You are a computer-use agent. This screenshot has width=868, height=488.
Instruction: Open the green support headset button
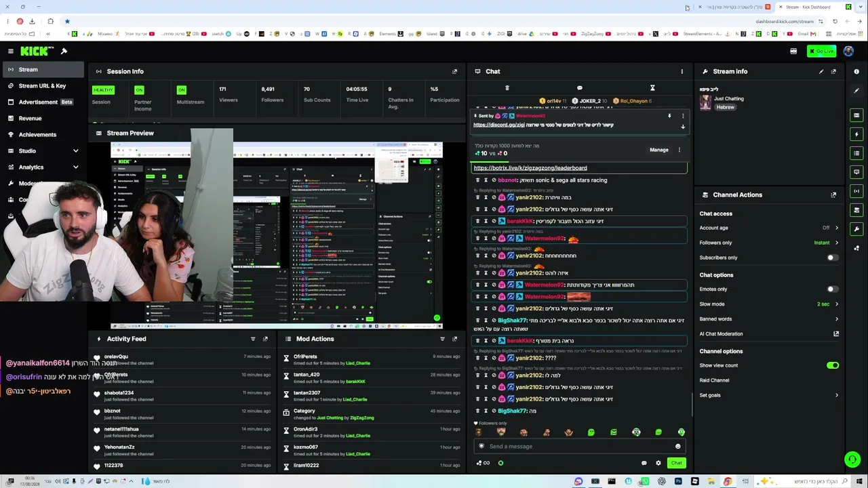coord(852,460)
